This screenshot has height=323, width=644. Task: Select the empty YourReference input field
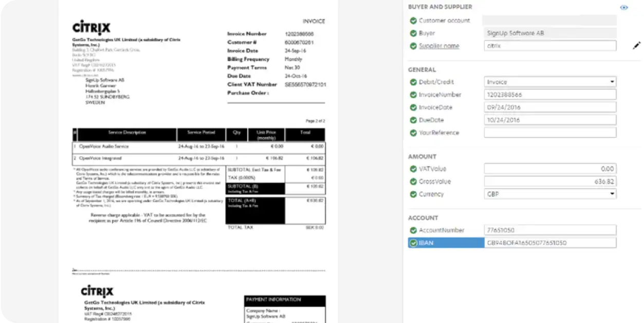pyautogui.click(x=550, y=132)
